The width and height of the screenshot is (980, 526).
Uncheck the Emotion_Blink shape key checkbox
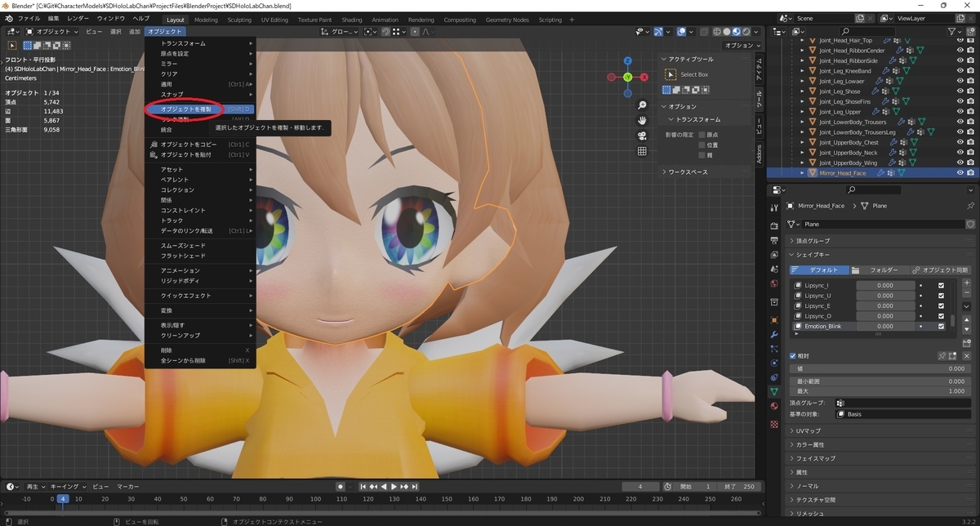[941, 326]
